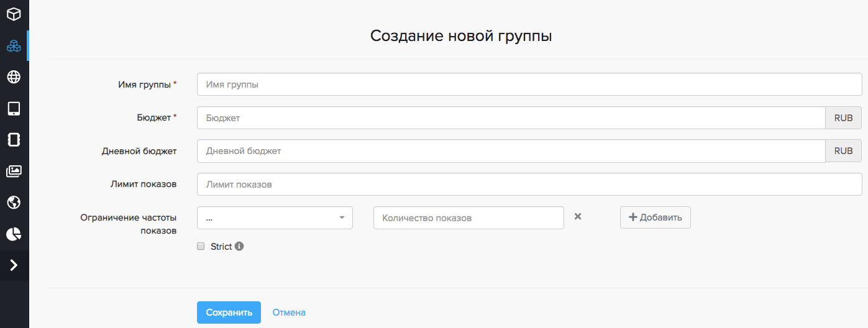Click the Сохранить button
Viewport: 868px width, 328px height.
[229, 312]
